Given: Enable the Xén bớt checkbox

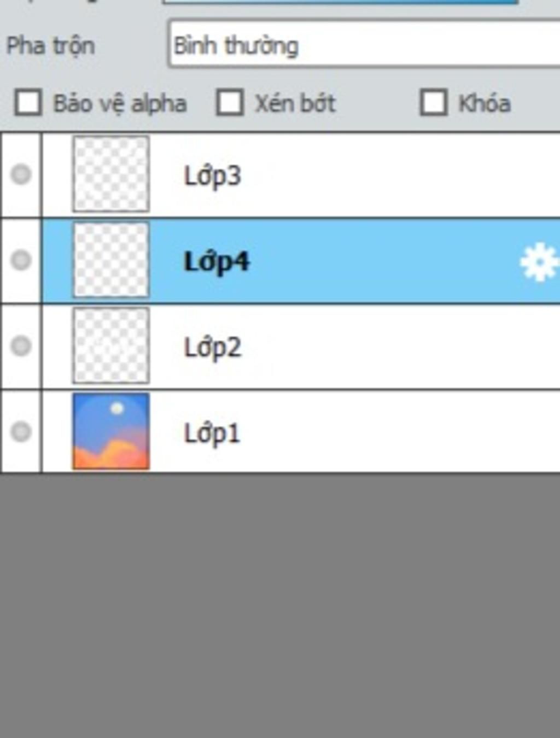Looking at the screenshot, I should click(230, 102).
